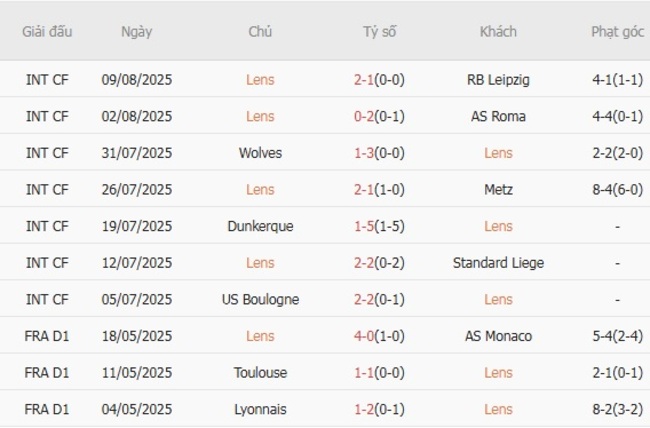
Task: Click the 18/05/2025 match date
Action: (137, 337)
